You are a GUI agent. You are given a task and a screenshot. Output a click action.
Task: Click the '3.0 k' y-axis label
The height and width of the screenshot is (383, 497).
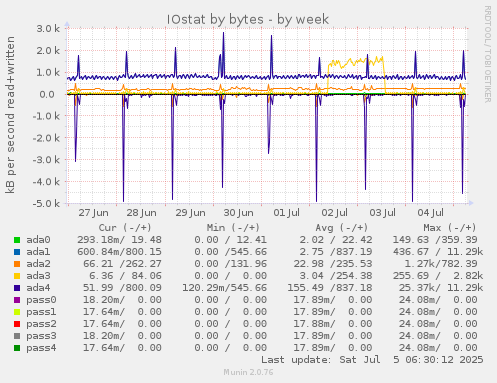pyautogui.click(x=48, y=29)
